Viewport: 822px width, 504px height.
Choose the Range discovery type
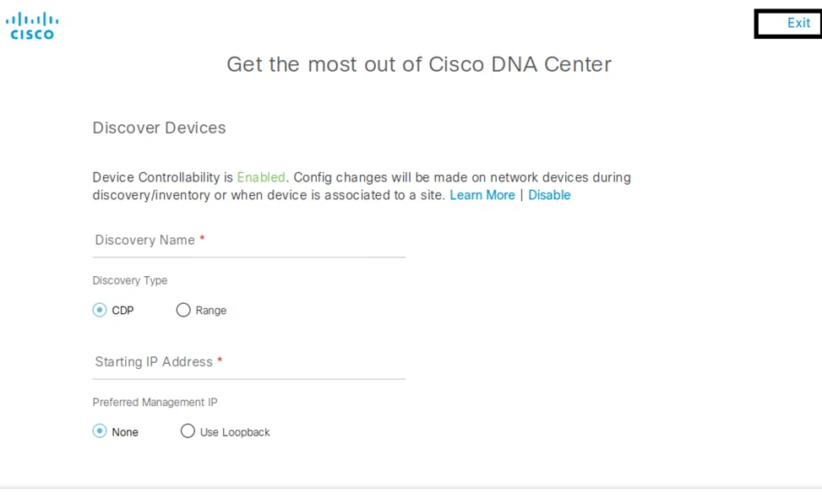tap(183, 311)
